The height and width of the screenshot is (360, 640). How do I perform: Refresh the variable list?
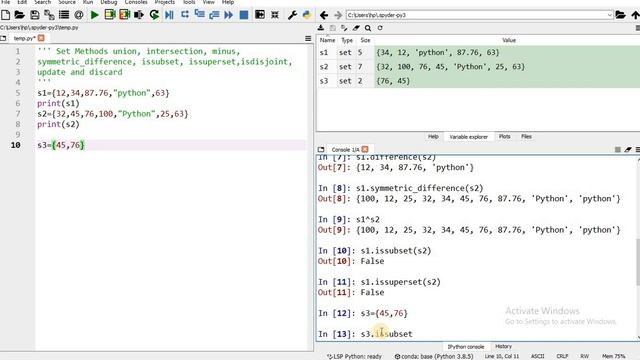[380, 28]
